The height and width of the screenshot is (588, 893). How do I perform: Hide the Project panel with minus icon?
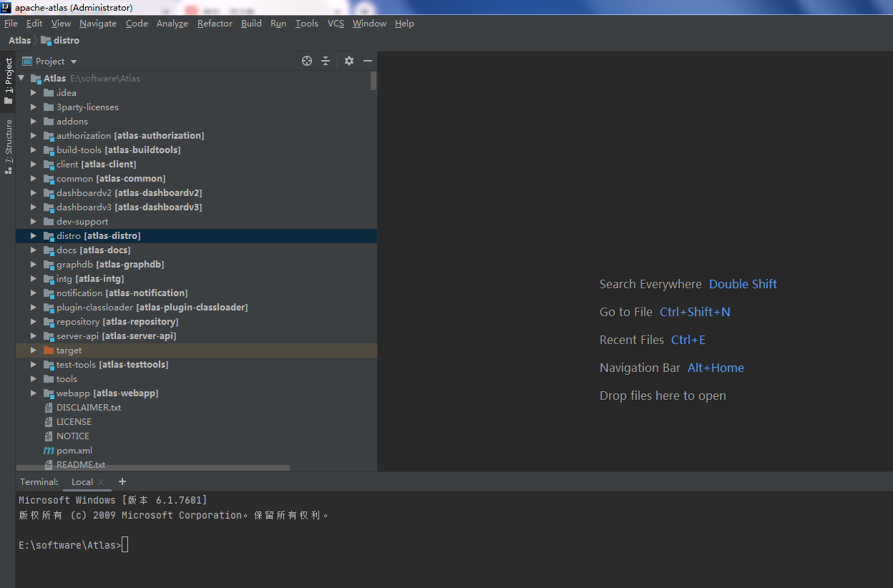(368, 61)
